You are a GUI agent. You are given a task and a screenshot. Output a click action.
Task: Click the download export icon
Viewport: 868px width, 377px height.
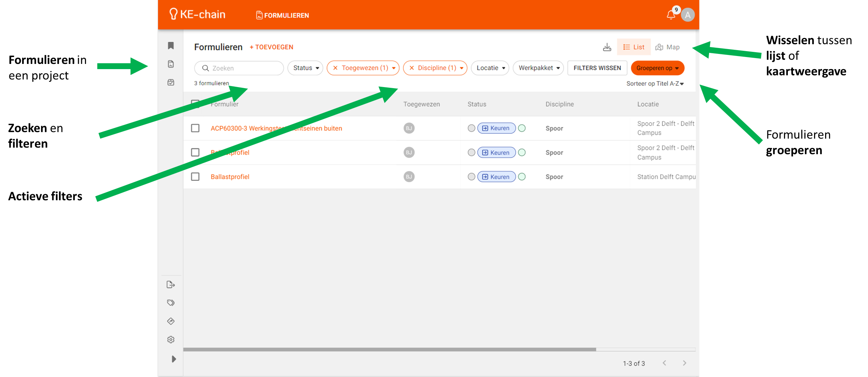[607, 47]
